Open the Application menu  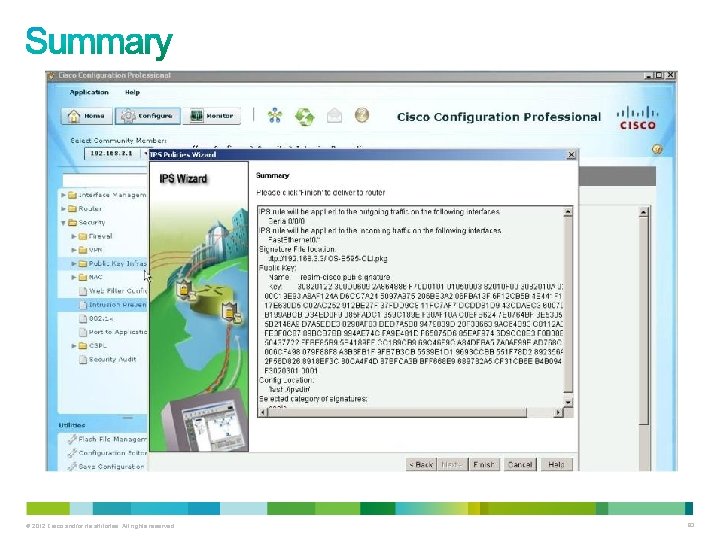coord(89,92)
